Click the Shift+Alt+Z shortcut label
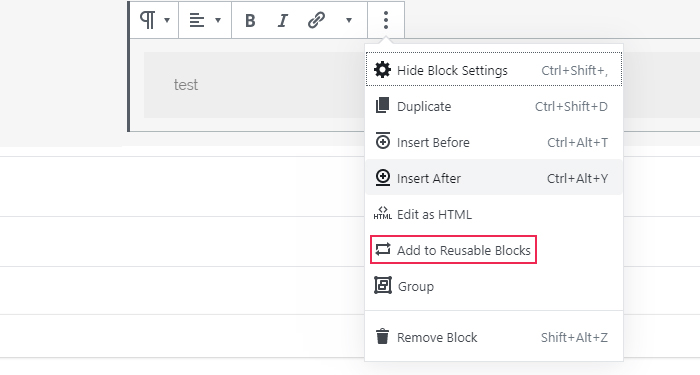 click(574, 337)
